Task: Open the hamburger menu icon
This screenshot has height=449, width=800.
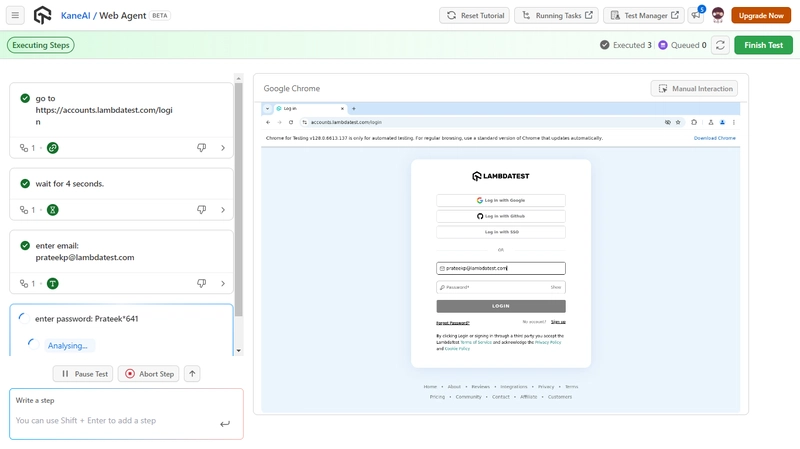Action: 15,15
